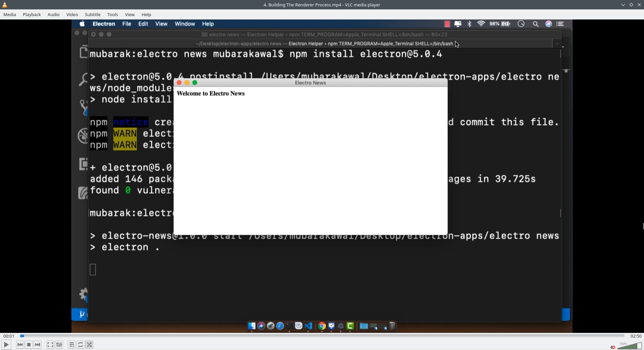The image size is (644, 350).
Task: Click the terminal cursor block
Action: pyautogui.click(x=93, y=270)
